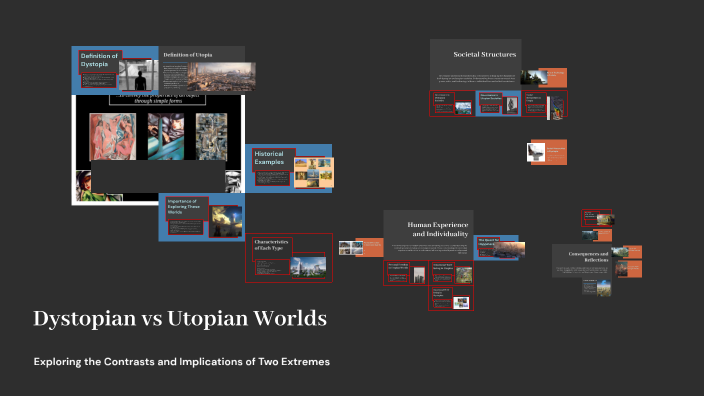704x396 pixels.
Task: Click the teal abstract painting
Action: tap(166, 136)
